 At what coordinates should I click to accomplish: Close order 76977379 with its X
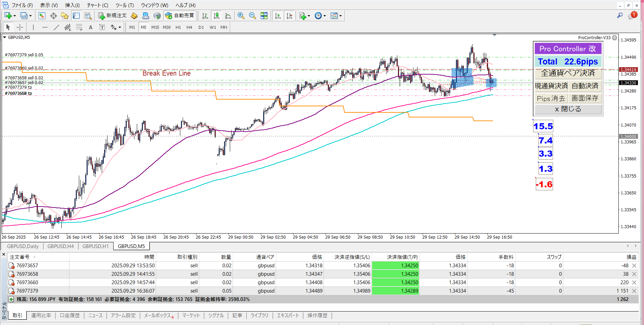[634, 291]
